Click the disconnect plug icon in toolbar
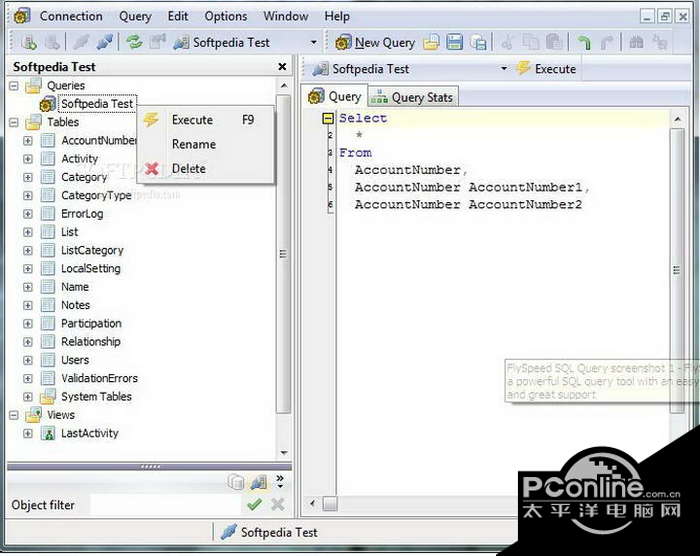Image resolution: width=700 pixels, height=556 pixels. tap(81, 42)
